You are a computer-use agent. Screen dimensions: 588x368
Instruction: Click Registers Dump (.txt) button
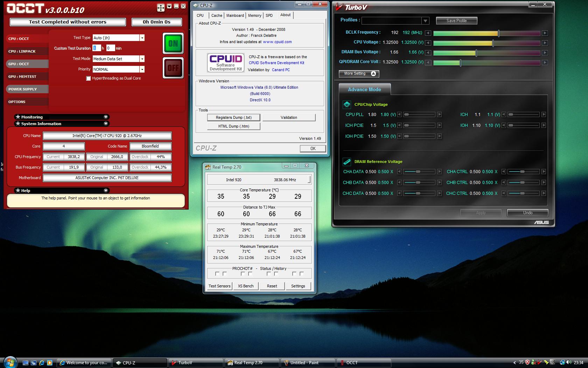233,117
